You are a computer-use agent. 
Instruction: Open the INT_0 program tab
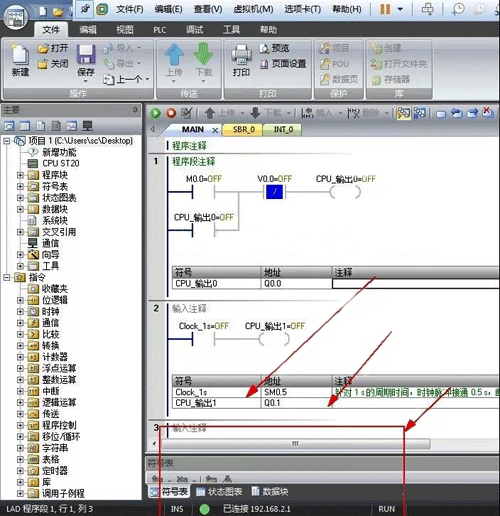283,130
